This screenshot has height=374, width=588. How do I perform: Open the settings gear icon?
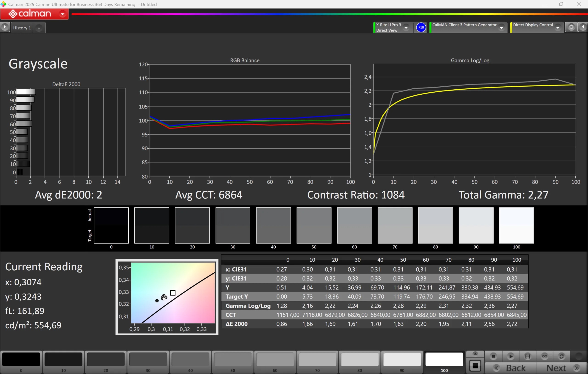pyautogui.click(x=571, y=27)
